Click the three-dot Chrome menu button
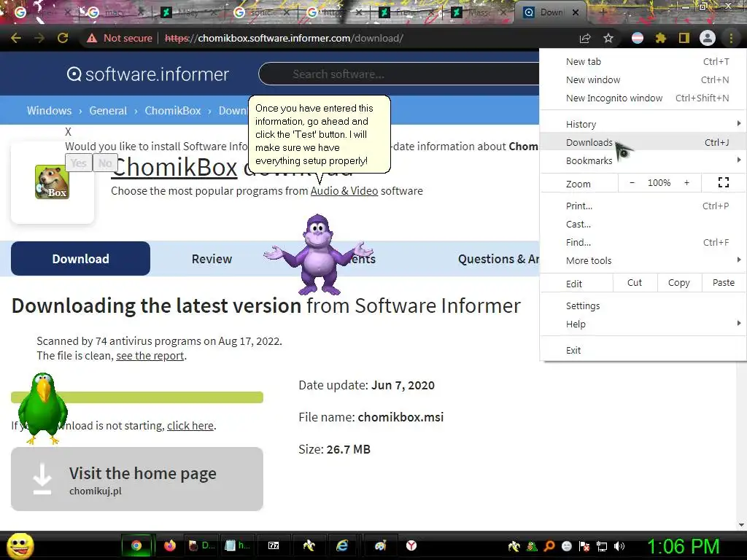 click(x=731, y=38)
